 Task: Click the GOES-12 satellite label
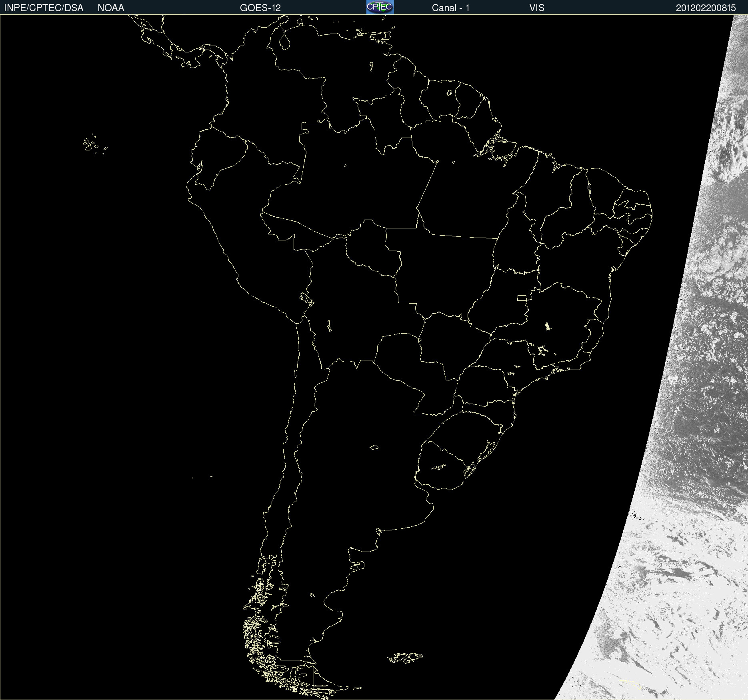260,8
